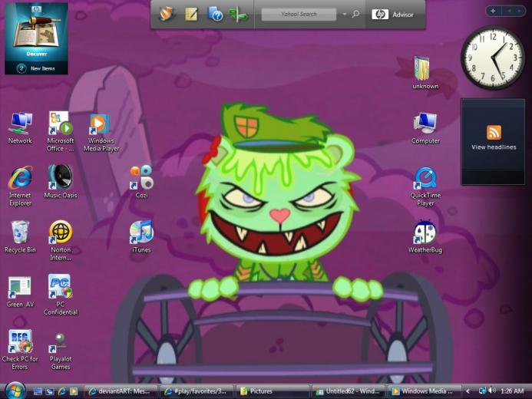Click View headlines in the feed gadget
532x399 pixels.
pos(494,147)
